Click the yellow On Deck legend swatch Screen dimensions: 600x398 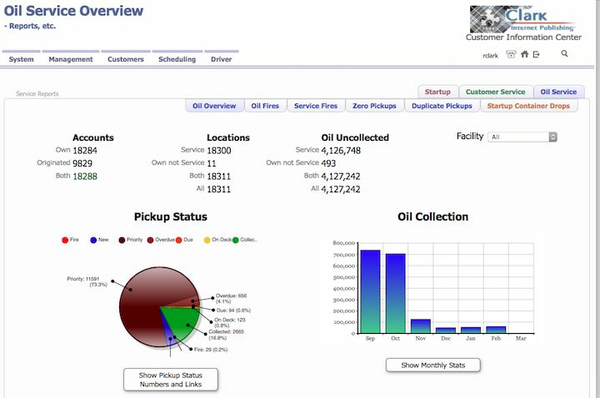coord(207,240)
